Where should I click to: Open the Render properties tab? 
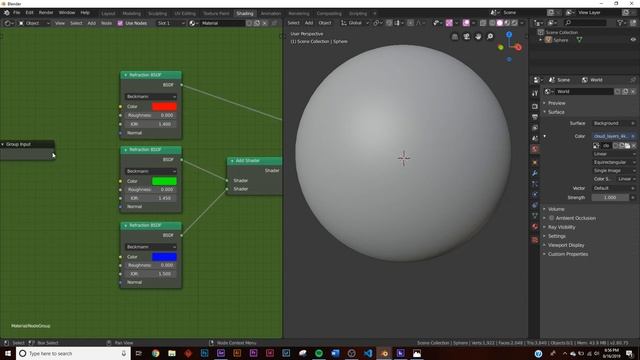click(x=535, y=106)
